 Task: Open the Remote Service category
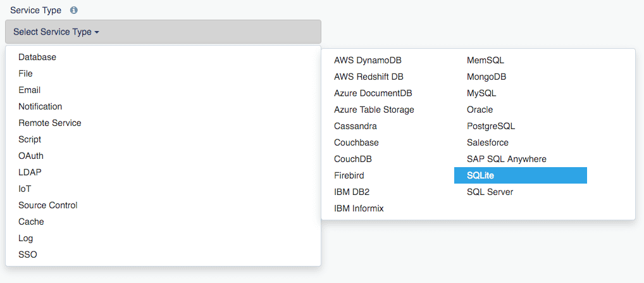pyautogui.click(x=50, y=123)
